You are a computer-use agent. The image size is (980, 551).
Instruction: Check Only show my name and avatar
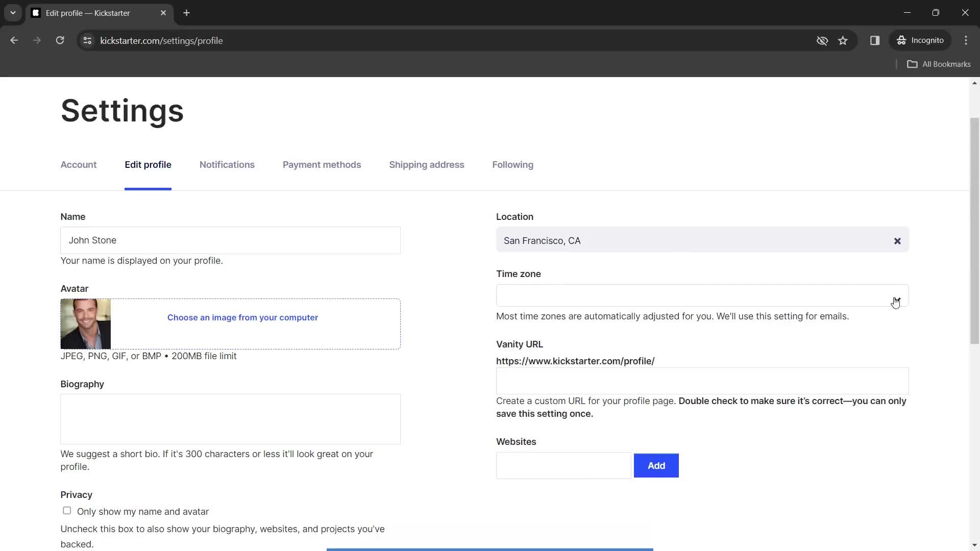67,511
